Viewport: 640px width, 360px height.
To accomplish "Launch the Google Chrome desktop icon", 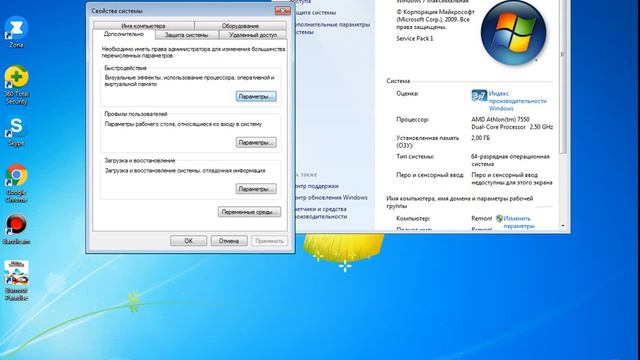I will click(16, 183).
